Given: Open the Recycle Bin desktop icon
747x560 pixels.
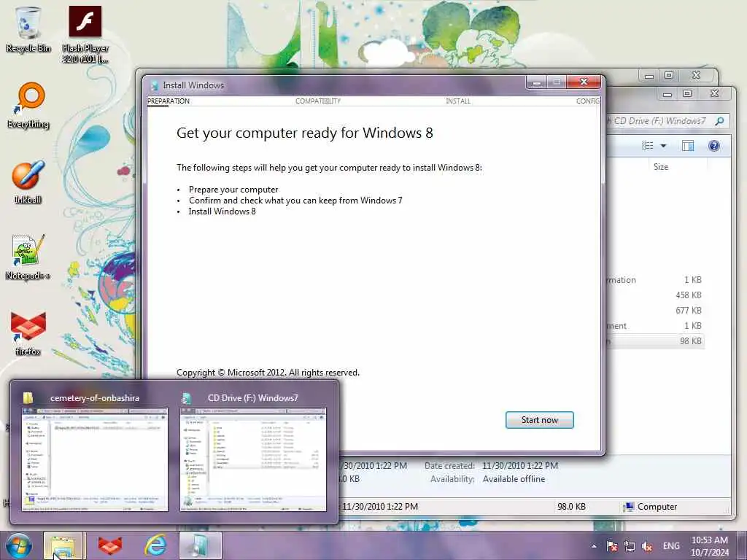Looking at the screenshot, I should pyautogui.click(x=28, y=28).
